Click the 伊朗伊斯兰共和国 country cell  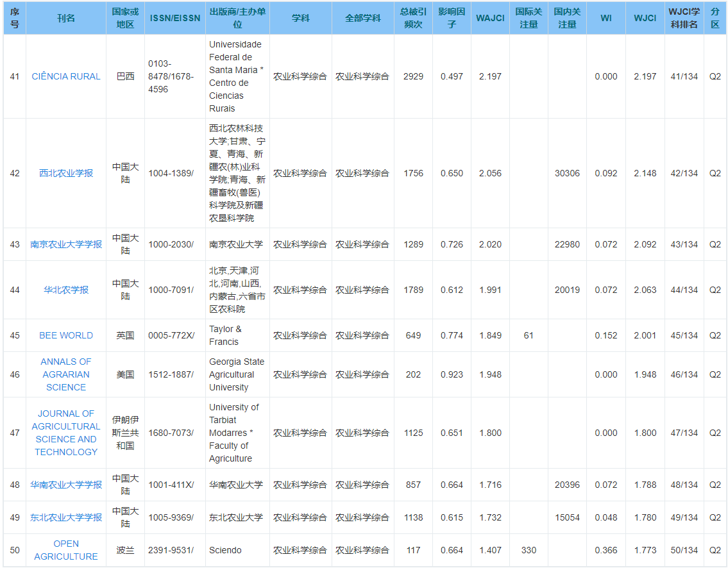click(x=125, y=433)
